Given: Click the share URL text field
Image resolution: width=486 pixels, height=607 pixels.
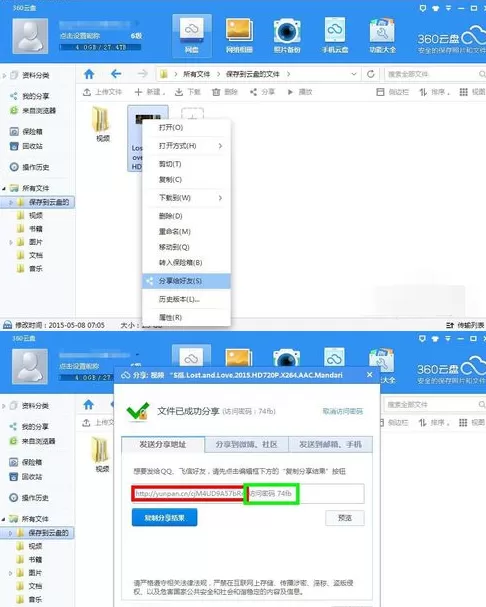Looking at the screenshot, I should [248, 494].
